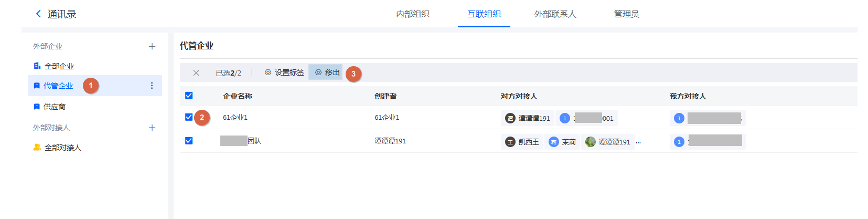The image size is (868, 219).
Task: Add a new 外部对接人 with plus icon
Action: [152, 128]
